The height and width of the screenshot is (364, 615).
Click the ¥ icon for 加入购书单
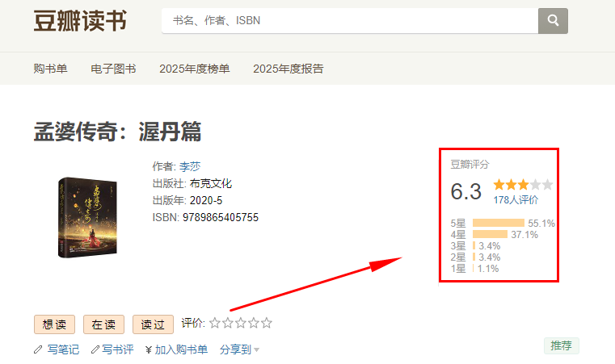tap(149, 350)
